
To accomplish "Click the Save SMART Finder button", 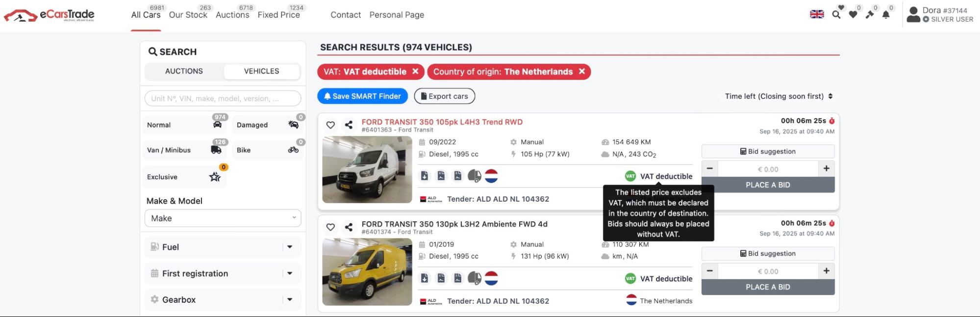I will coord(362,96).
